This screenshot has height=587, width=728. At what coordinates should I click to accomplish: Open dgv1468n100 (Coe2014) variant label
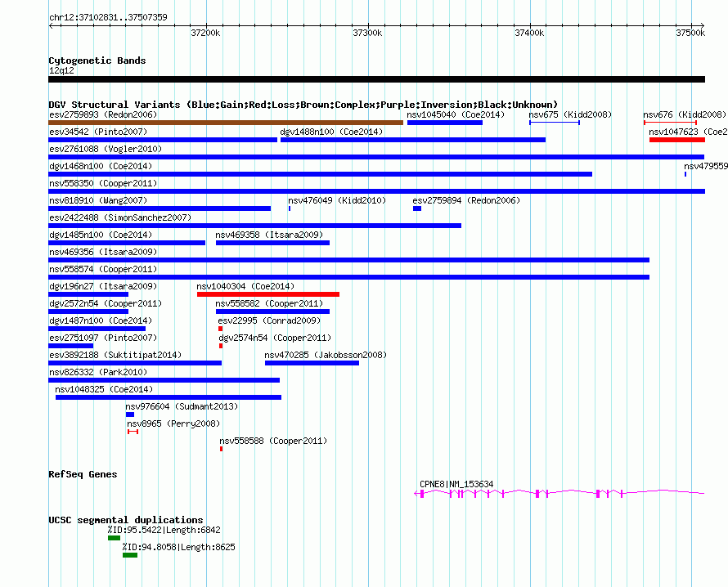click(x=101, y=166)
